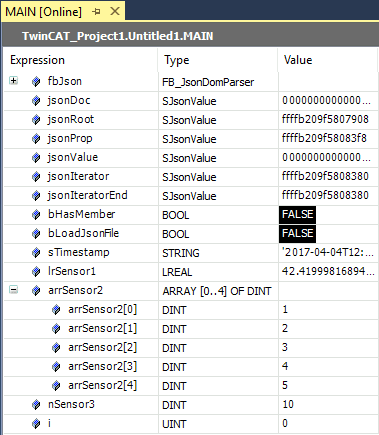Click the variable icon beside jsonDoc

coord(36,101)
